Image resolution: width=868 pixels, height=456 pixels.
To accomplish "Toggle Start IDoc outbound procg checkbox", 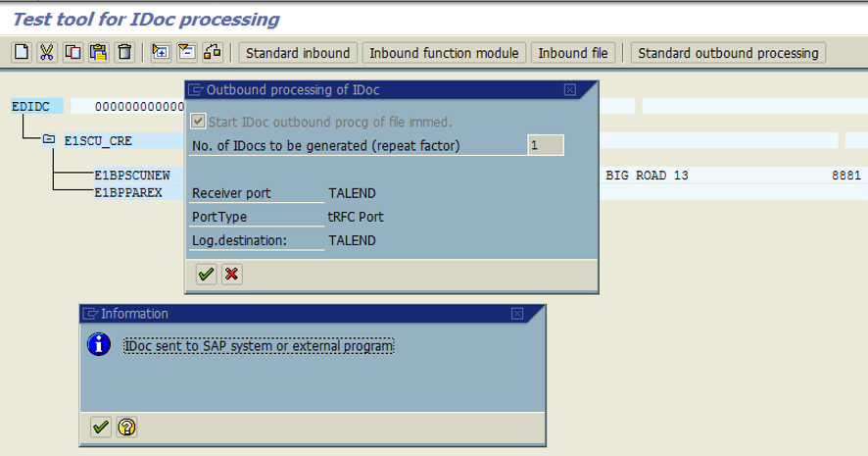I will [199, 122].
